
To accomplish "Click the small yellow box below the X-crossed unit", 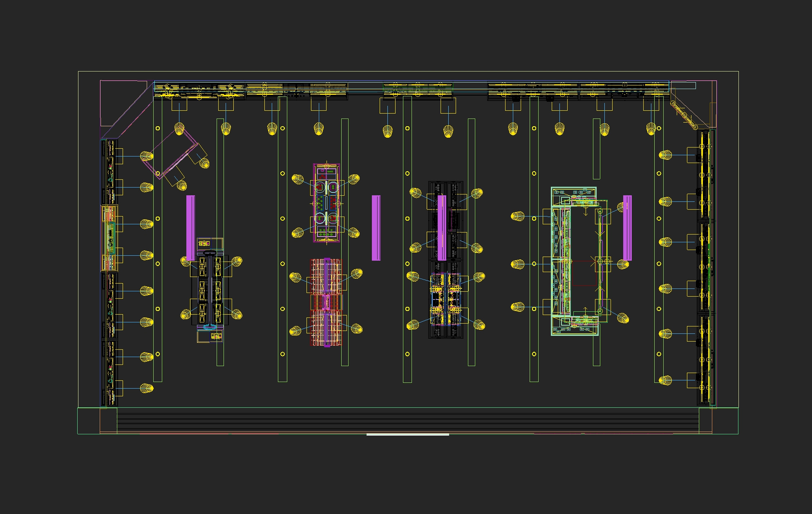I will [216, 336].
